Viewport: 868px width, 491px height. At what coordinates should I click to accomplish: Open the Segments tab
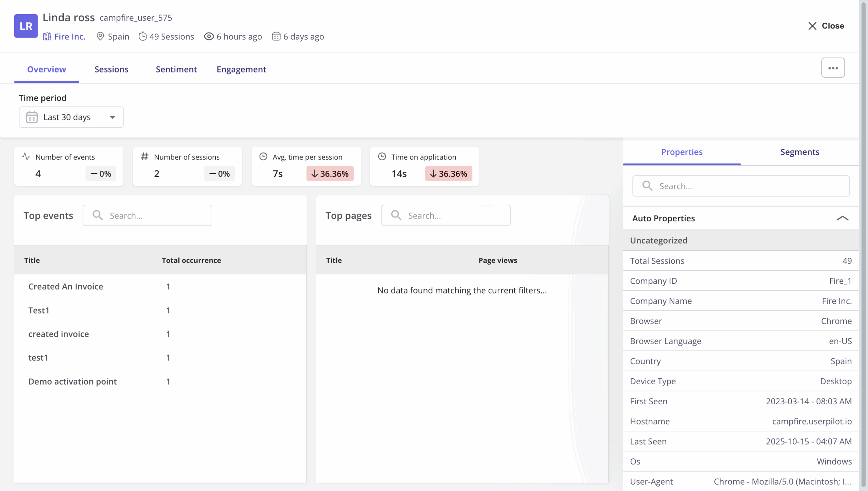(800, 152)
